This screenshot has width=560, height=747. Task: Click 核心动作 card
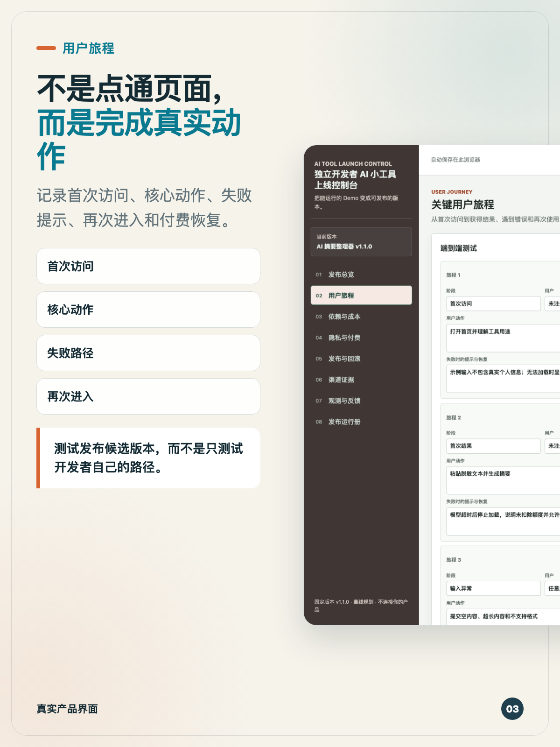point(148,310)
